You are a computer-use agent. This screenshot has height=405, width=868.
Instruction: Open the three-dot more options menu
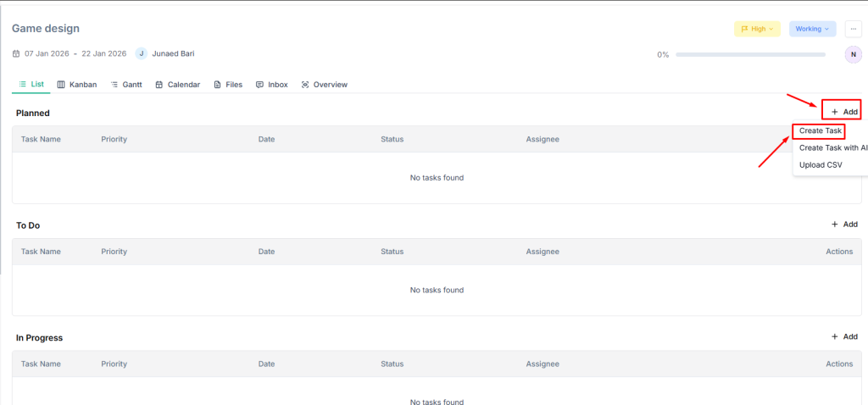pyautogui.click(x=853, y=29)
